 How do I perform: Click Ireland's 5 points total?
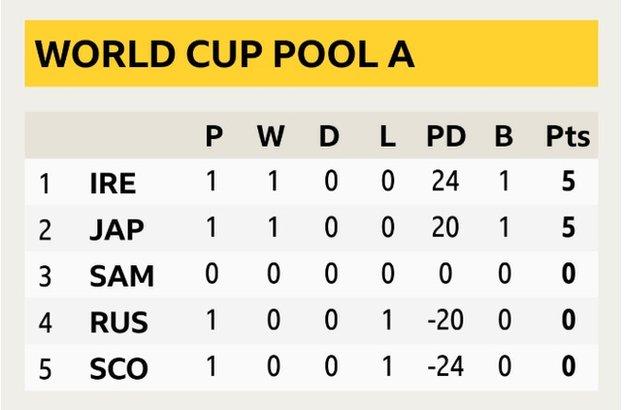568,184
